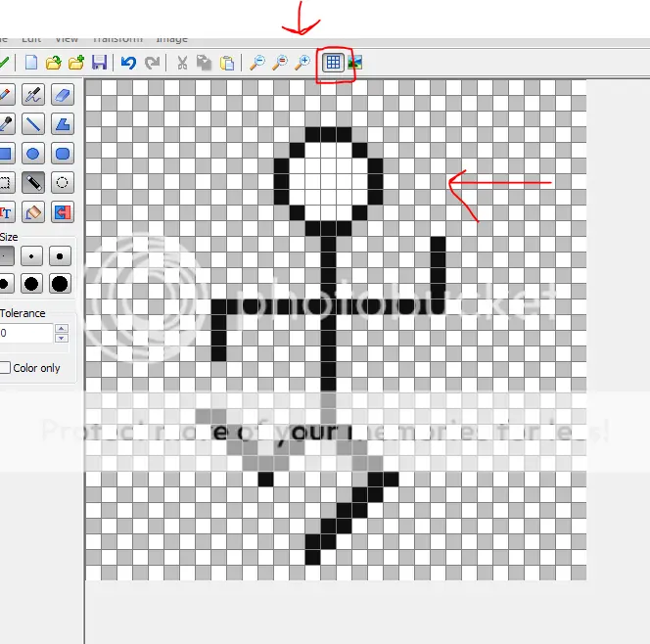Select the dashed circle selection tool
Image resolution: width=650 pixels, height=644 pixels.
click(63, 183)
